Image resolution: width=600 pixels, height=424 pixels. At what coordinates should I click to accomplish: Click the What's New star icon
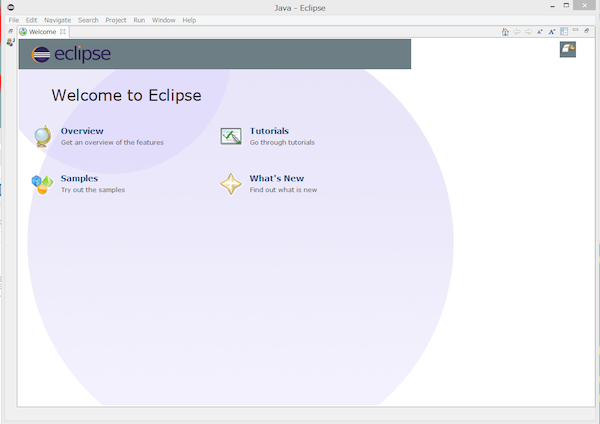tap(231, 184)
